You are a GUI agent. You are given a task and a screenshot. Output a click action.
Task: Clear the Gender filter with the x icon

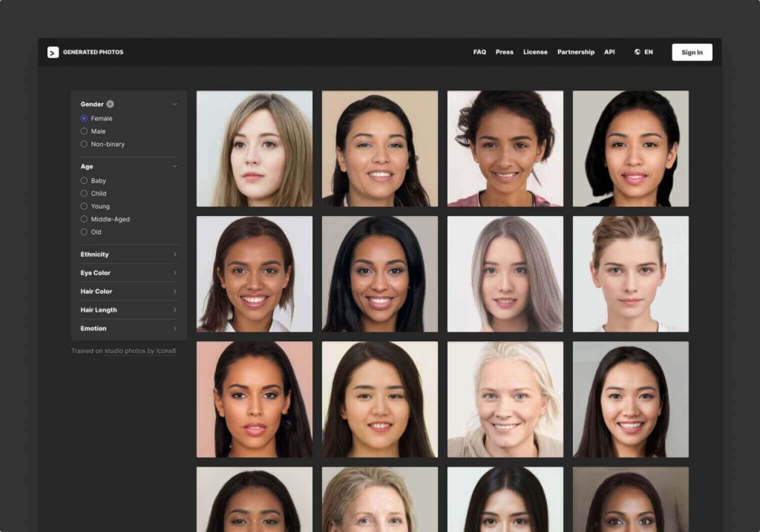111,104
